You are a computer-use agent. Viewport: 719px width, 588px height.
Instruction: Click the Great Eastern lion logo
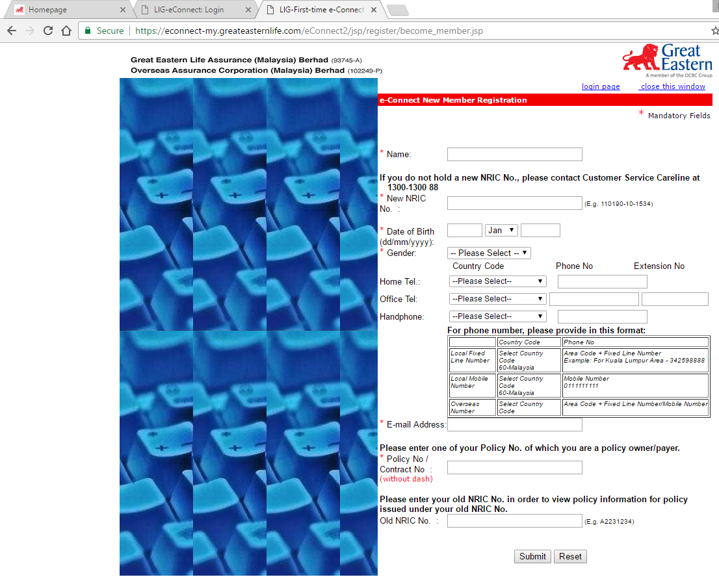pos(667,60)
